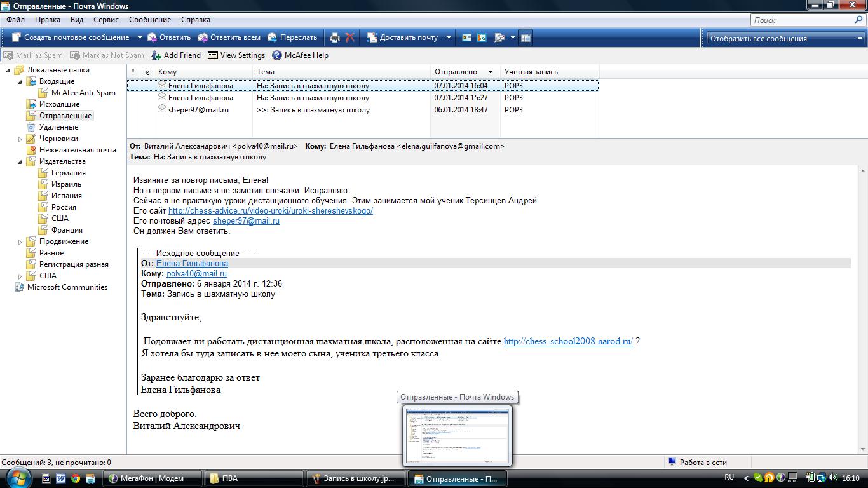Open McAfee View Settings
This screenshot has width=868, height=488.
[236, 55]
